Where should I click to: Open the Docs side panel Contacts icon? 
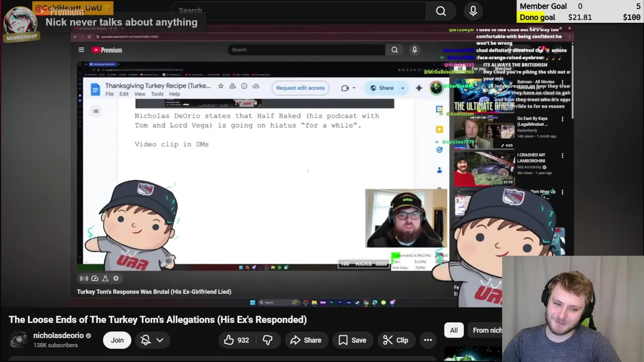tap(439, 170)
